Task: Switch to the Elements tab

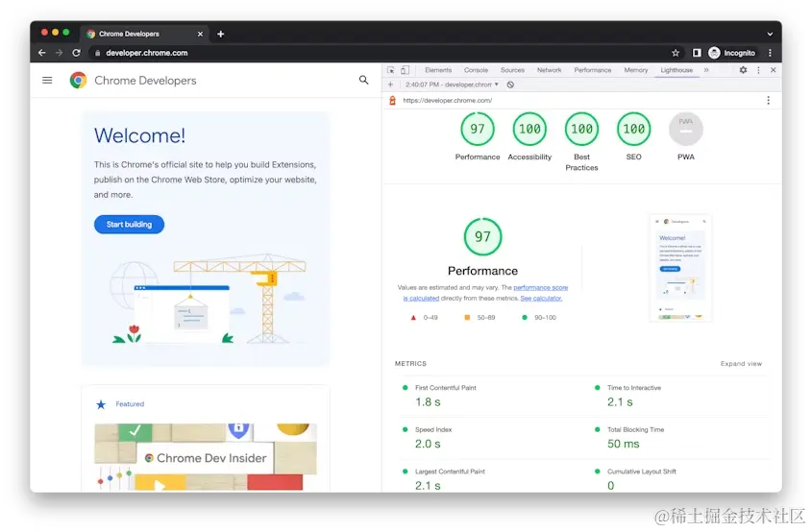Action: coord(438,70)
